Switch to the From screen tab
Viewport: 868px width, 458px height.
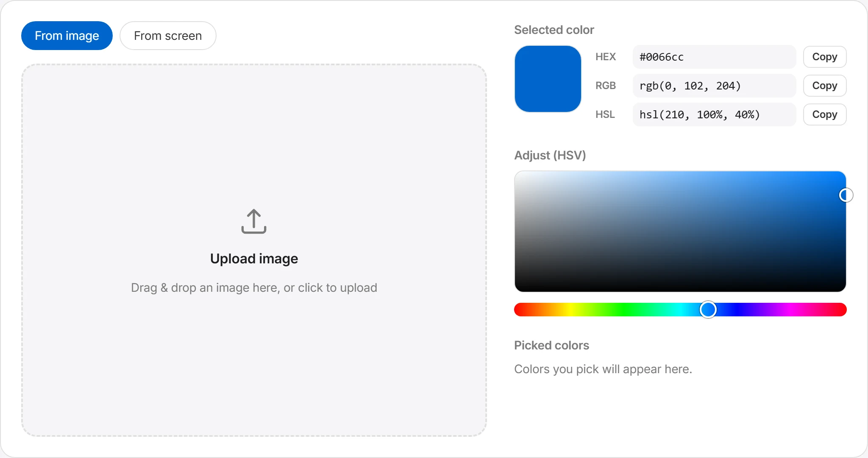tap(168, 36)
